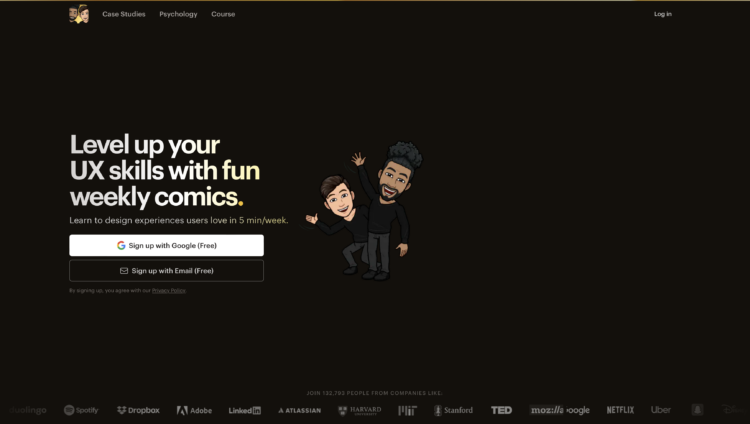The width and height of the screenshot is (750, 424).
Task: Open the site logo with two avatars
Action: click(79, 14)
